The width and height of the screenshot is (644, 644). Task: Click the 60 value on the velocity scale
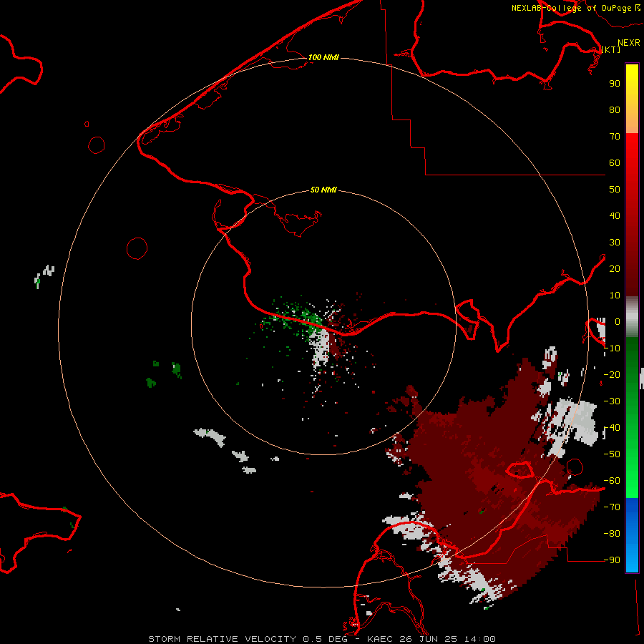click(615, 162)
